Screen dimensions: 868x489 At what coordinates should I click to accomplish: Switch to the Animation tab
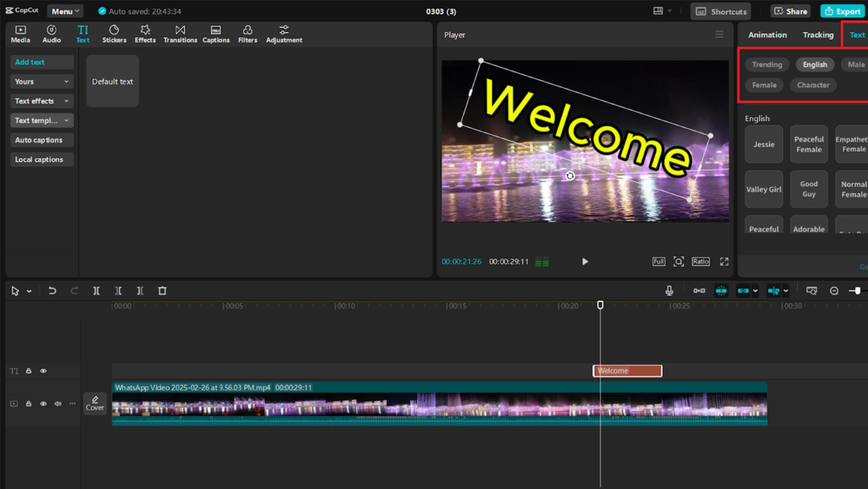767,35
